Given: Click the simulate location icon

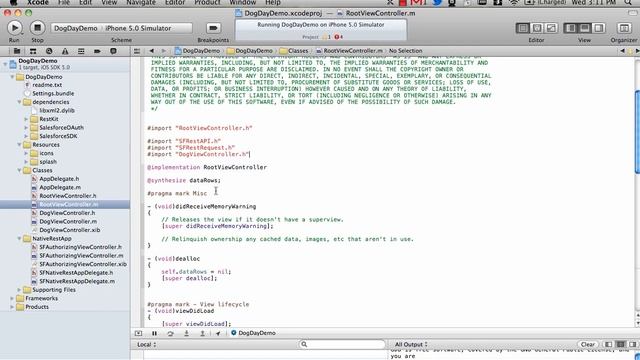Looking at the screenshot, I should click(x=218, y=333).
